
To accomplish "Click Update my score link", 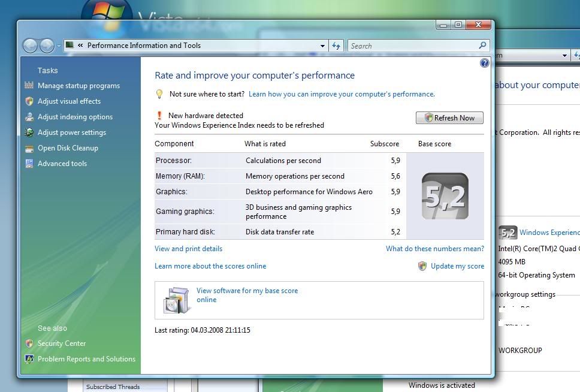I will (x=458, y=266).
